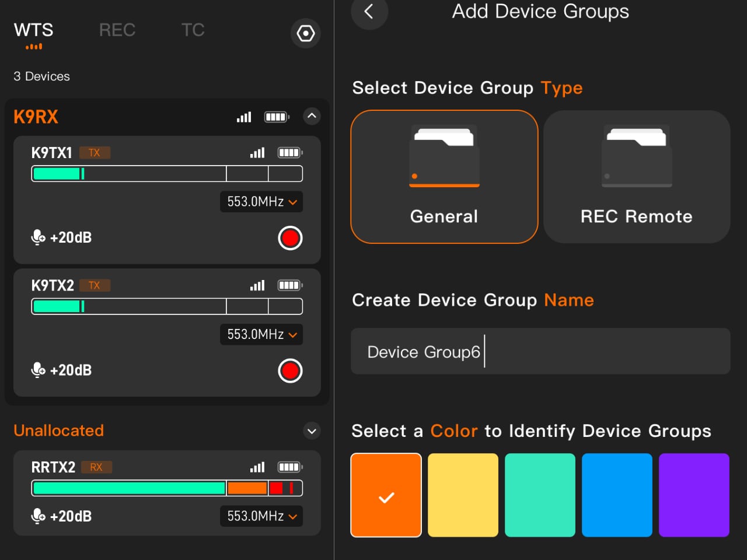
Task: Select the General device group type
Action: (x=444, y=177)
